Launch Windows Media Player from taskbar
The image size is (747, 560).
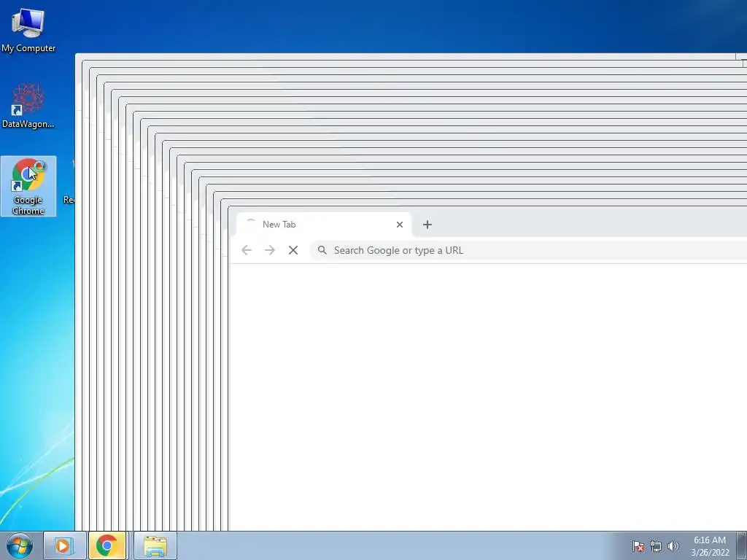[65, 545]
